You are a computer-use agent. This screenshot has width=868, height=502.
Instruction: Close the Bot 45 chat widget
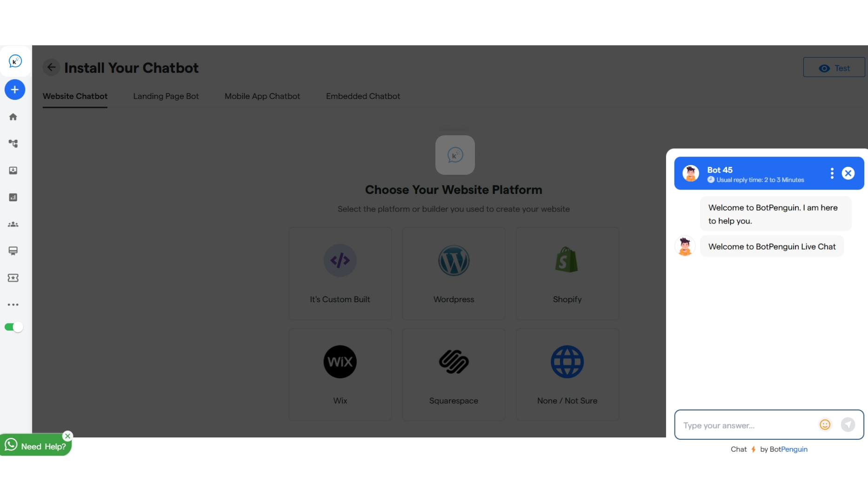[x=848, y=173]
